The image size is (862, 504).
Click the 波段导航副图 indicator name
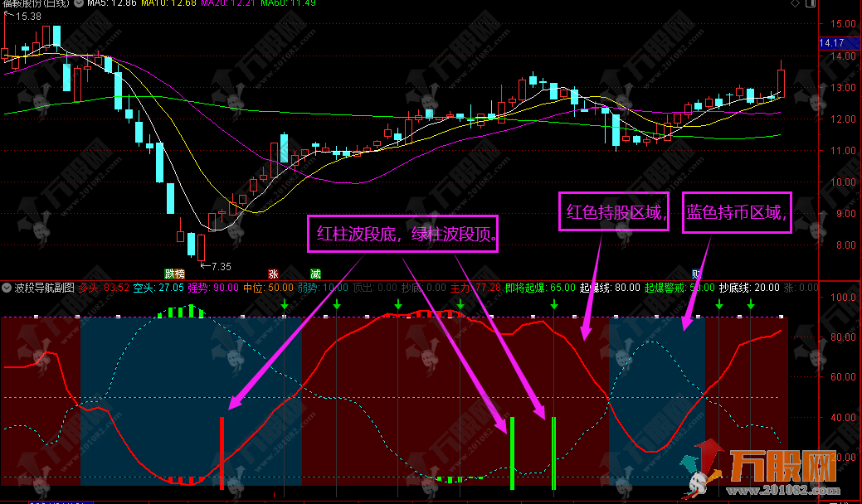pos(44,288)
